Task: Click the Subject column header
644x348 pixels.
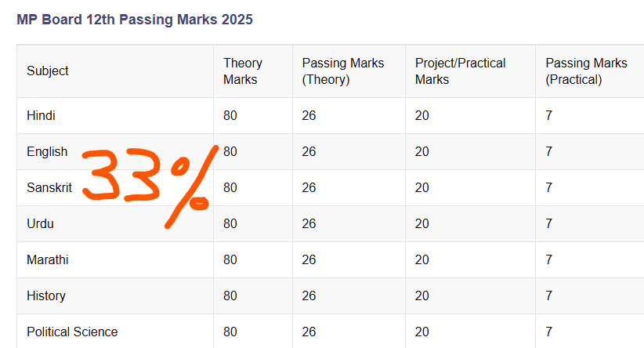Action: pos(48,71)
